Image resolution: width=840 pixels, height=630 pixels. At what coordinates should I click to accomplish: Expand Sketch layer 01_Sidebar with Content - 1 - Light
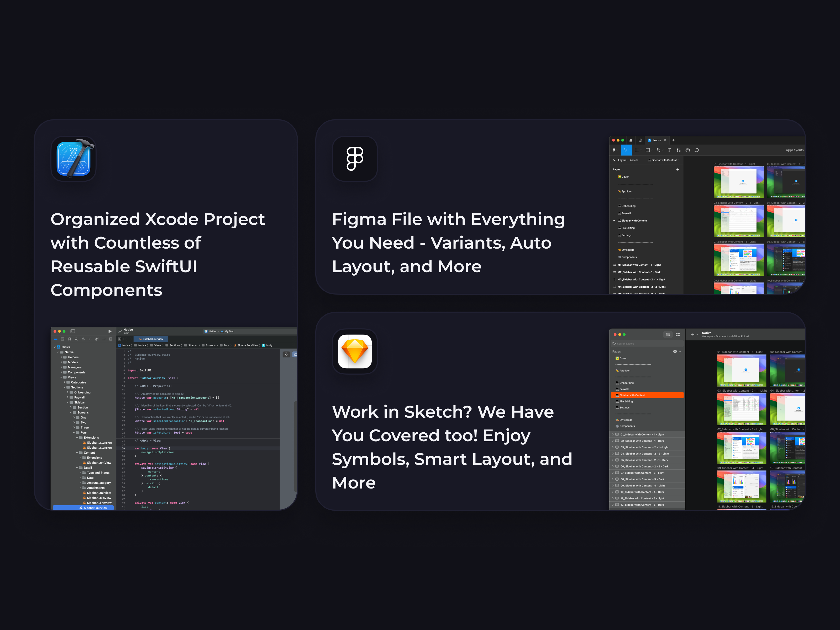point(613,434)
